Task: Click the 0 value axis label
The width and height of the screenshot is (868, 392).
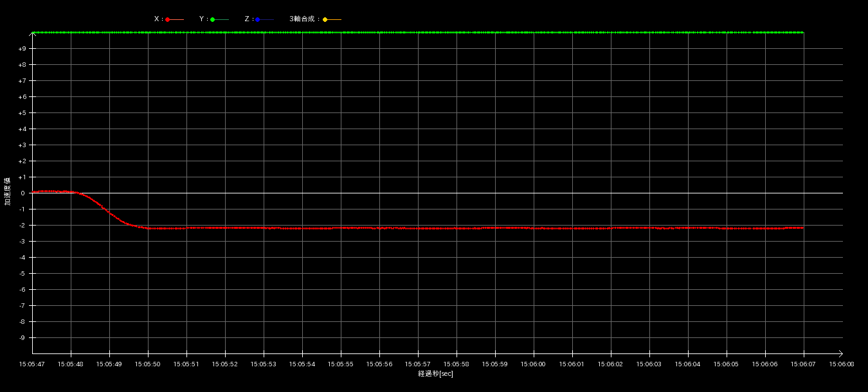Action: click(x=23, y=193)
